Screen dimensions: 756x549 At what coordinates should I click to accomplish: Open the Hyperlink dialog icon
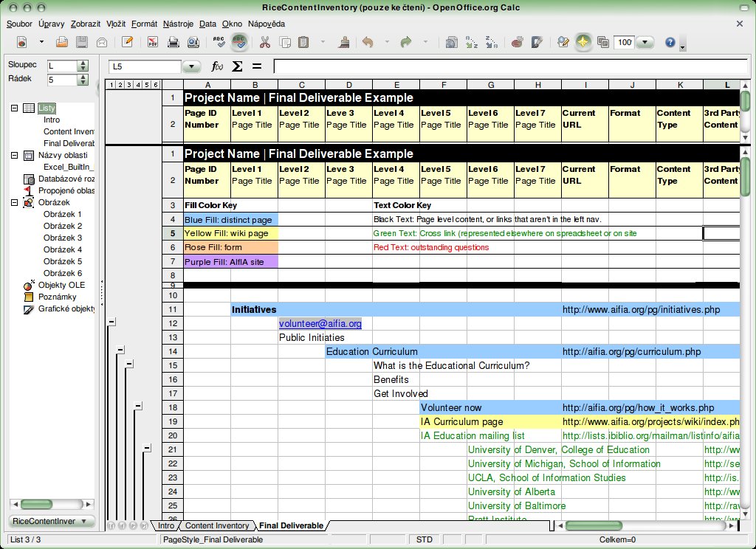[451, 42]
